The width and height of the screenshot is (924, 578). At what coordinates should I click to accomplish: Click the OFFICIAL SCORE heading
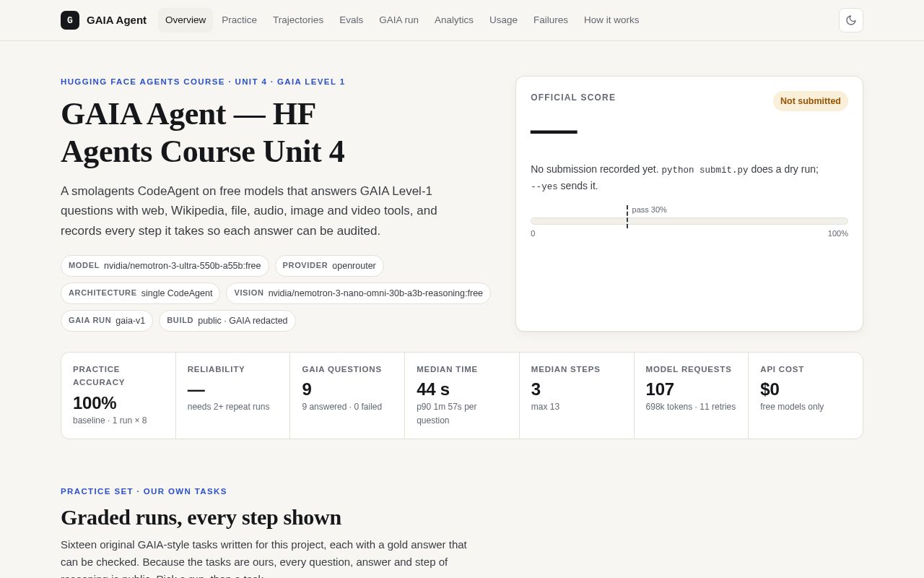pyautogui.click(x=573, y=98)
